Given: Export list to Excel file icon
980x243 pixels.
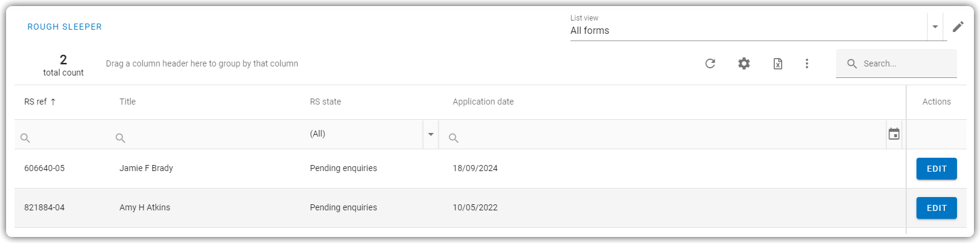Looking at the screenshot, I should coord(778,63).
